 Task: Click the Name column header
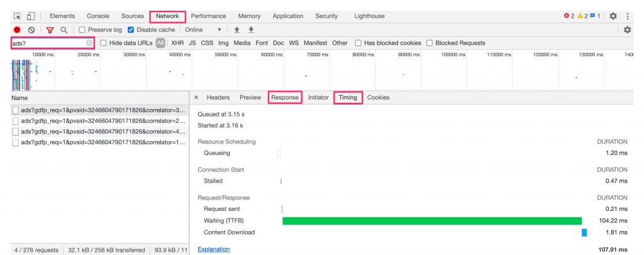[99, 98]
